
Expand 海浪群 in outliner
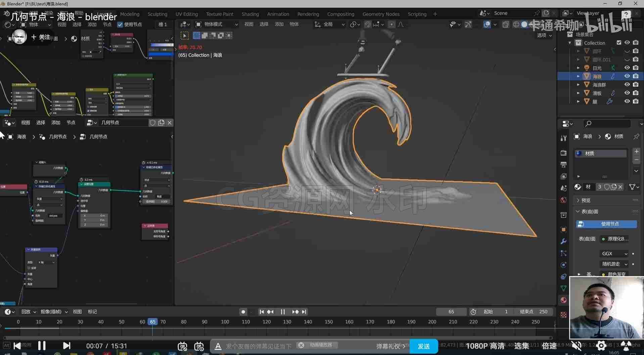coord(578,85)
